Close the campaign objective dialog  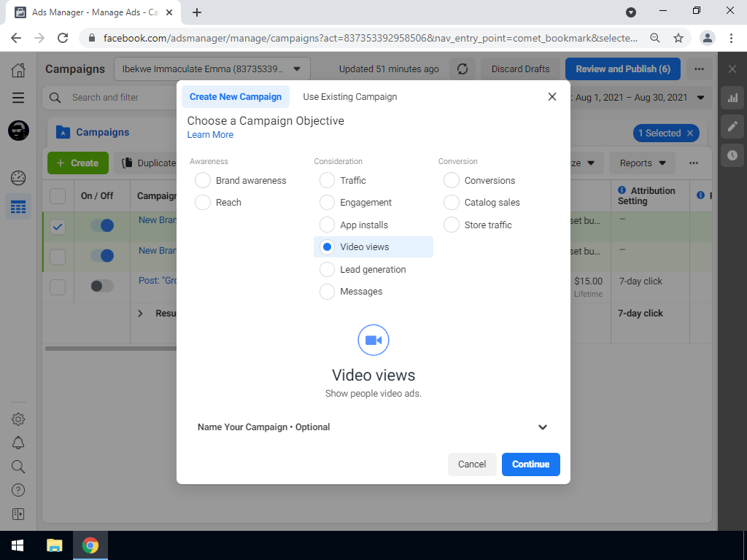pos(552,97)
